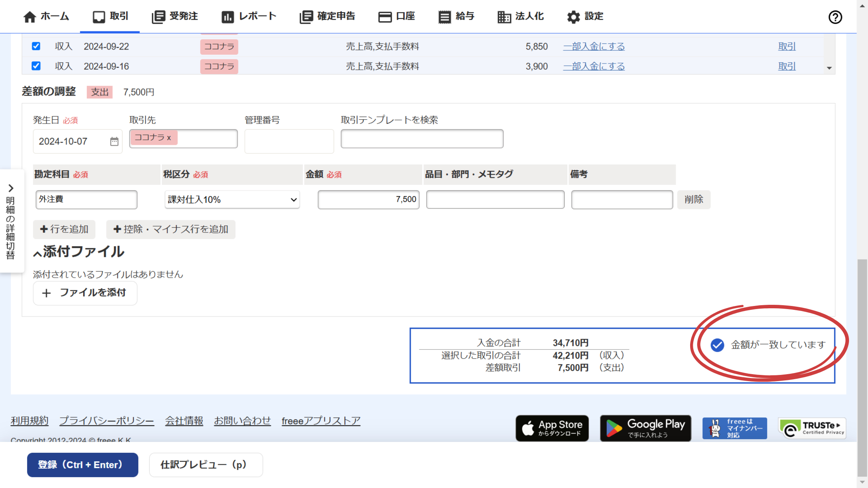Click the help question mark icon

[x=835, y=17]
